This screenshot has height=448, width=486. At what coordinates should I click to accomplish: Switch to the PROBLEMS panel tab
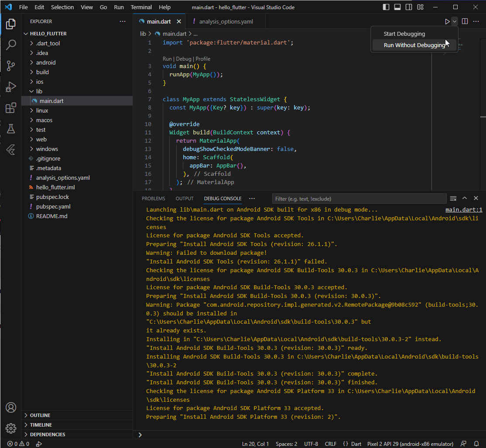point(154,198)
